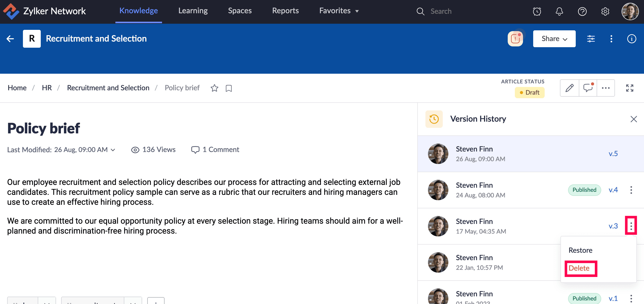Viewport: 644px width, 304px height.
Task: Star the Policy brief article
Action: point(214,88)
